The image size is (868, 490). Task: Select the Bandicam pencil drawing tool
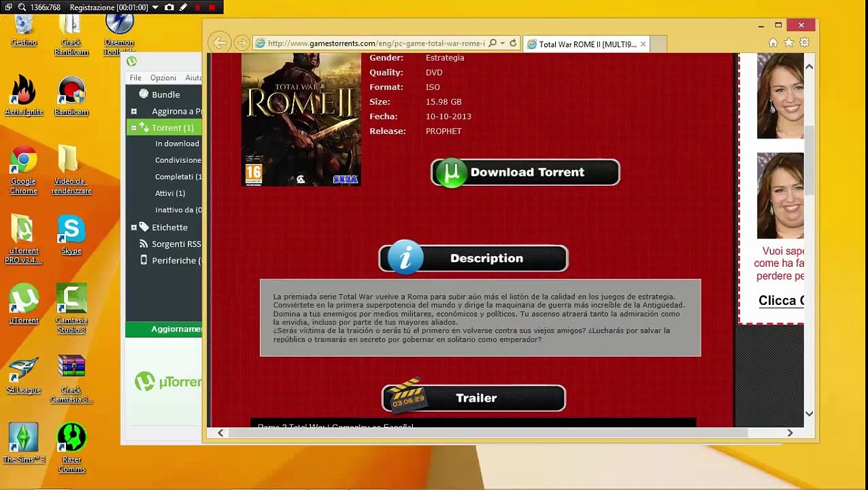point(183,7)
